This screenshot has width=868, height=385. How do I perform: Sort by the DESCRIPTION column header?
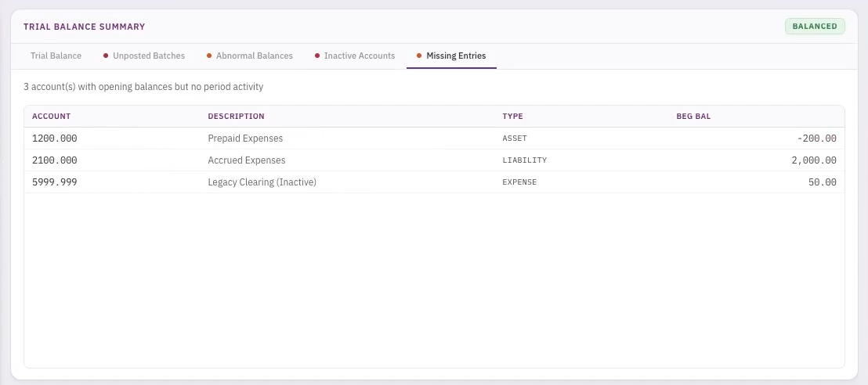(x=236, y=117)
